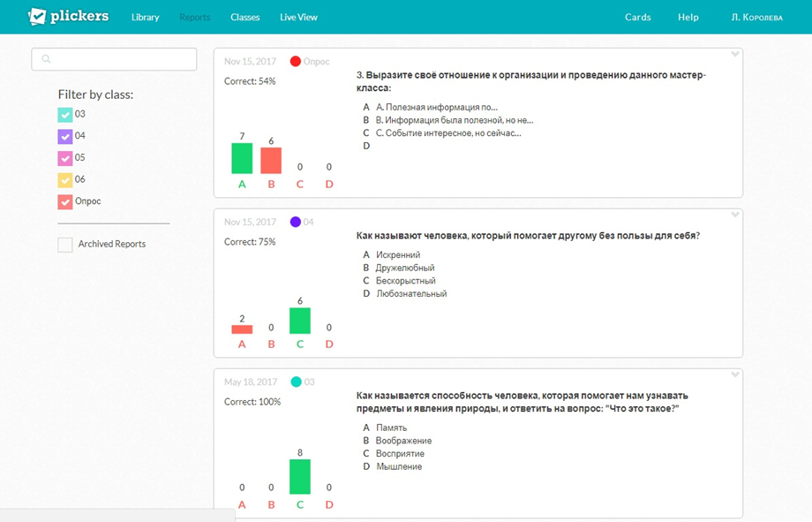Click teal class 03 dot icon
Image resolution: width=812 pixels, height=522 pixels.
pos(296,382)
